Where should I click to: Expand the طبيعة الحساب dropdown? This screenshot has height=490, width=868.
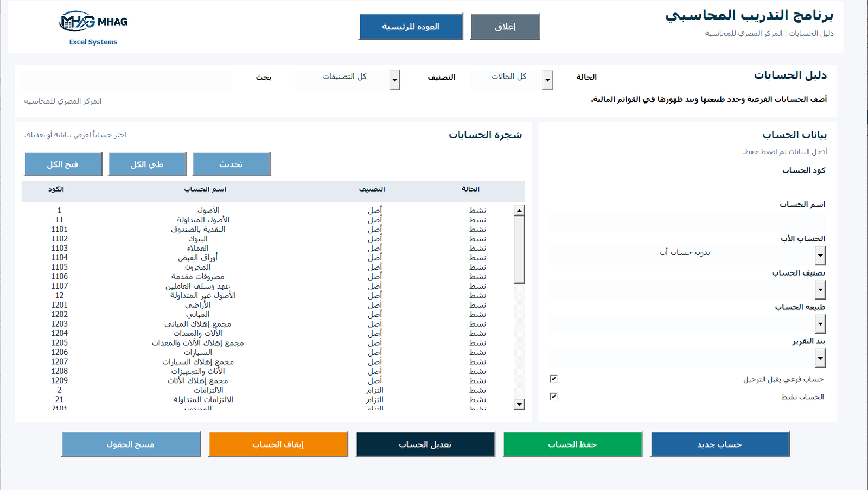820,324
